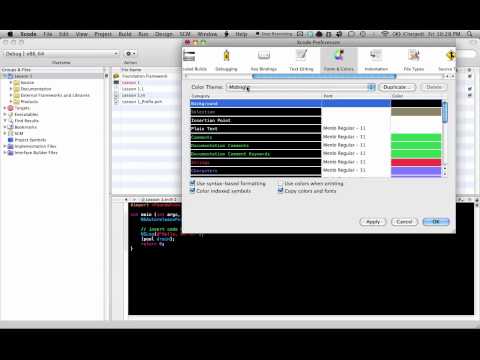Click the Strings red color swatch
Viewport: 480px width, 360px height.
pyautogui.click(x=416, y=162)
